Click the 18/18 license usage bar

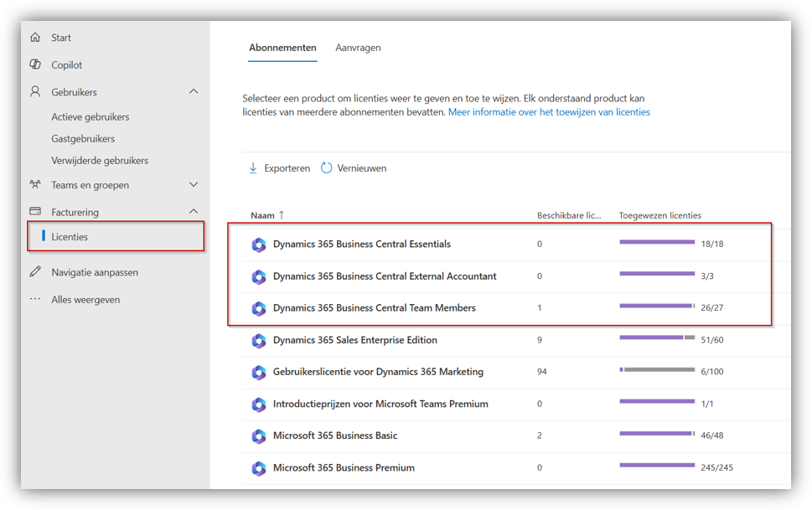click(x=657, y=242)
